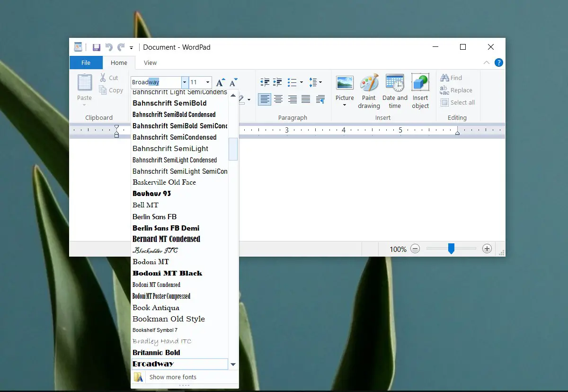Open the font size dropdown arrow
Screen dimensions: 568x392
point(207,82)
